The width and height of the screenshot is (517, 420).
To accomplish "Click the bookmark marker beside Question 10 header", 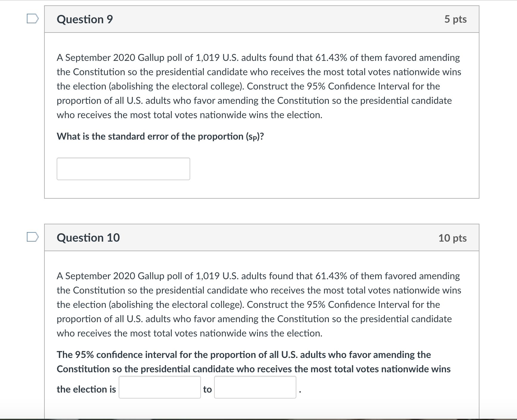I will tap(33, 237).
